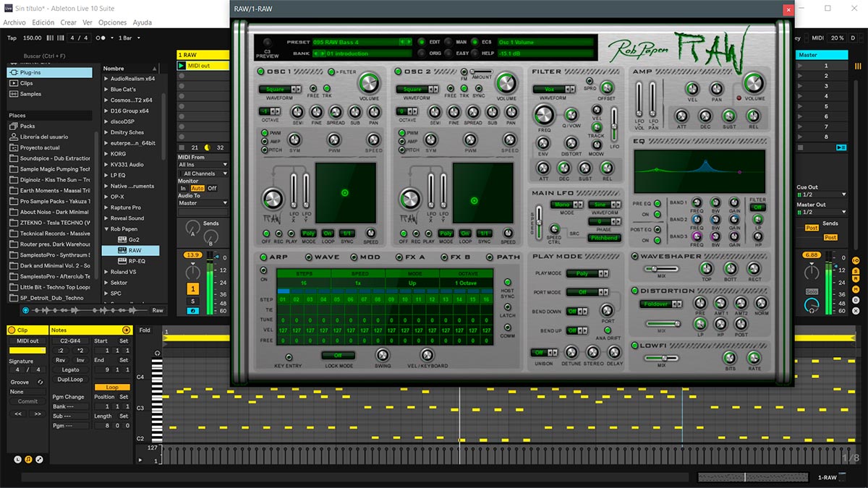
Task: Click the C3 Preview button in RAW
Action: [x=268, y=42]
